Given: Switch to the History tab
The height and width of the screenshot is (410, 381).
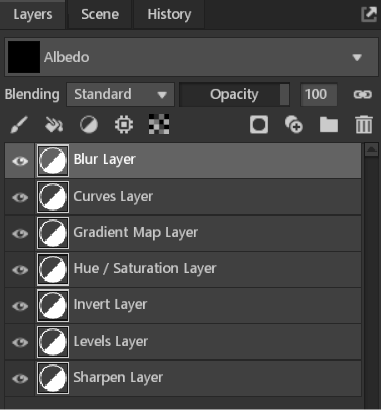Looking at the screenshot, I should tap(169, 15).
